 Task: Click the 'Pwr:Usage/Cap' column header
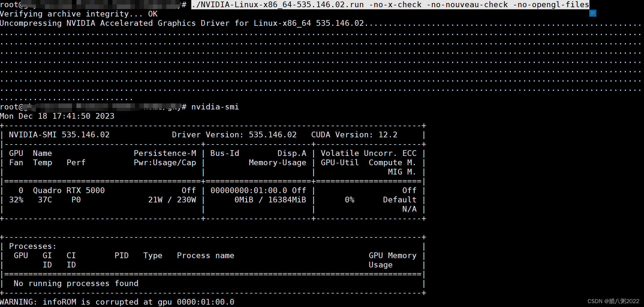[165, 163]
